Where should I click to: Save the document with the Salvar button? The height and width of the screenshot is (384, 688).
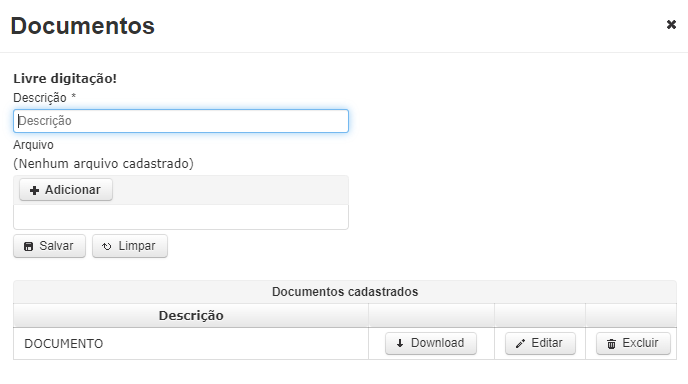point(49,246)
